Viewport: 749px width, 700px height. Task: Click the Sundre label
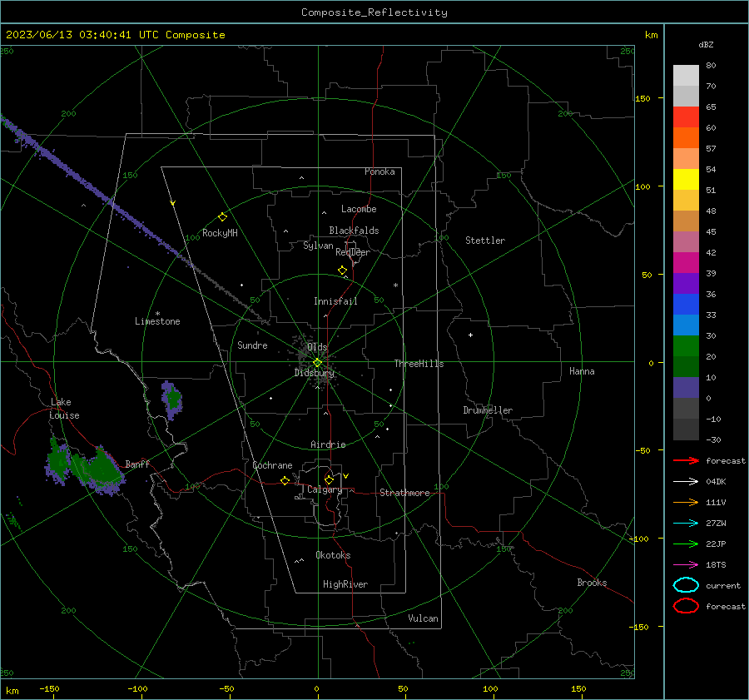252,345
